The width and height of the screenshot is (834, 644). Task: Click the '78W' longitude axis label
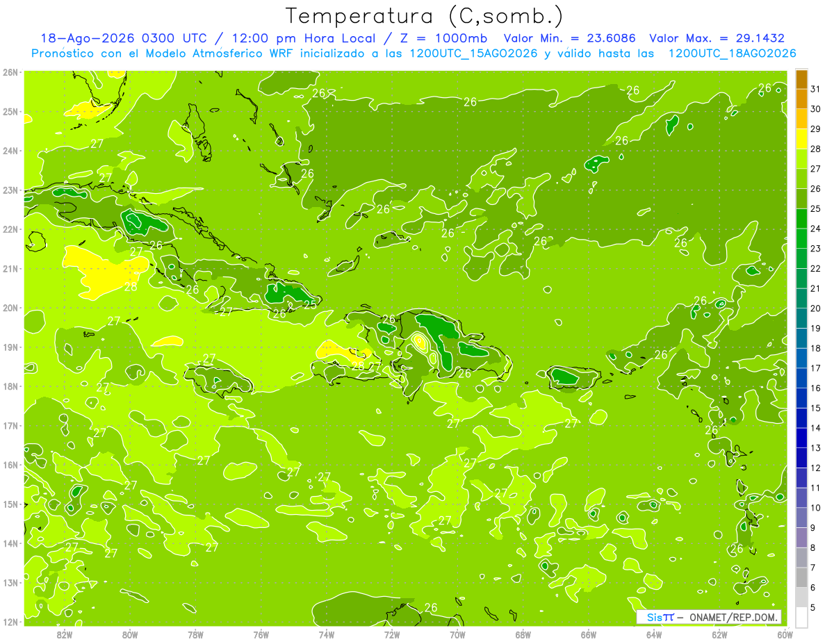coord(195,634)
